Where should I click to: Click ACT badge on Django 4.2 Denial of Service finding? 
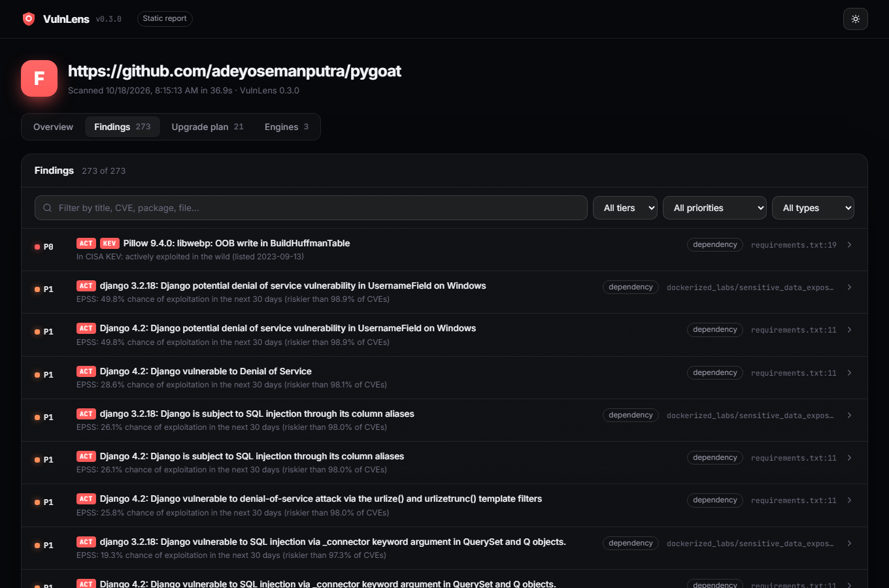[x=86, y=371]
